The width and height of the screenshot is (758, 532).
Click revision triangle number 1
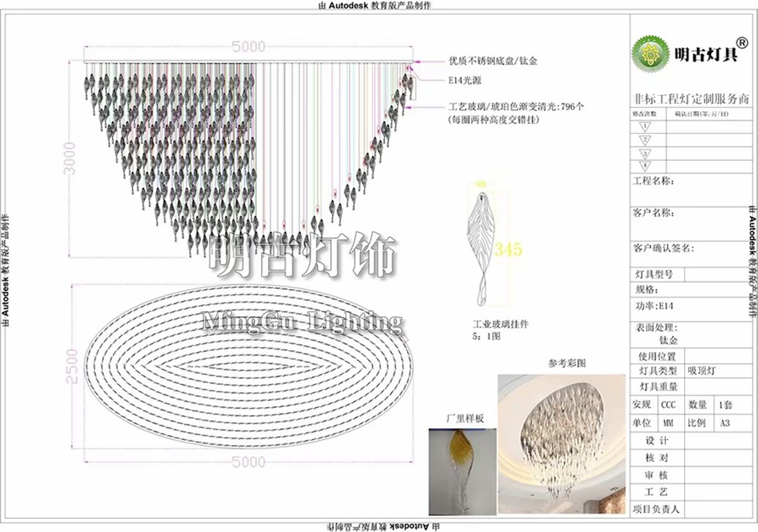coord(645,127)
